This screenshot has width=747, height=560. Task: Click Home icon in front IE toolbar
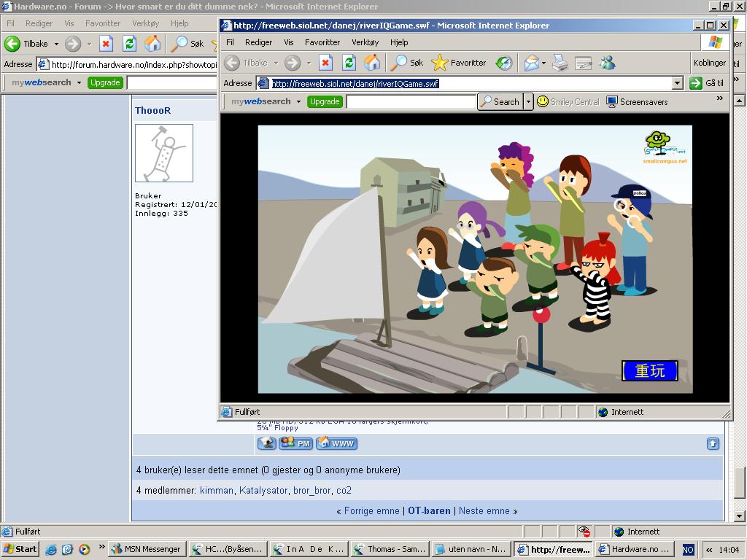tap(372, 63)
